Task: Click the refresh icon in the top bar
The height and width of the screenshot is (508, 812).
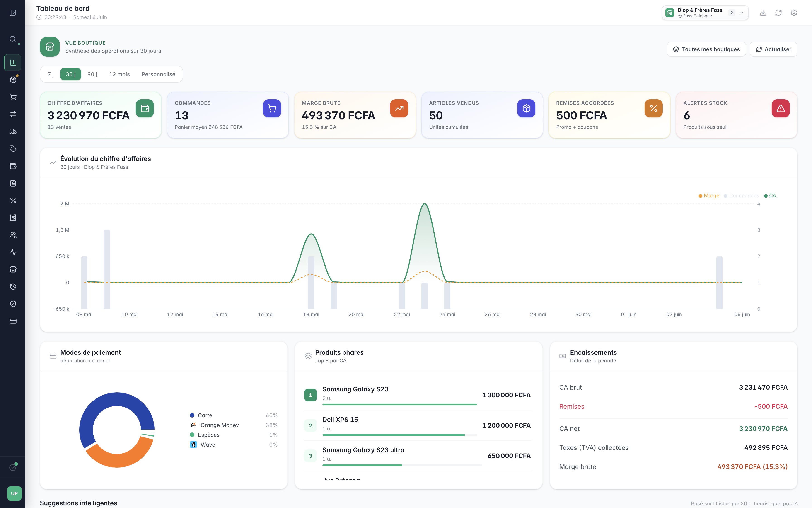Action: coord(778,13)
